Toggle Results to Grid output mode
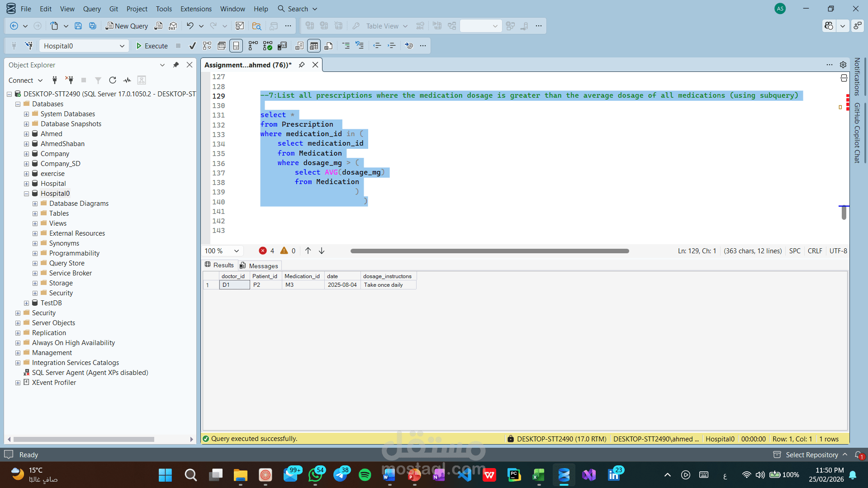Viewport: 868px width, 488px height. [314, 46]
